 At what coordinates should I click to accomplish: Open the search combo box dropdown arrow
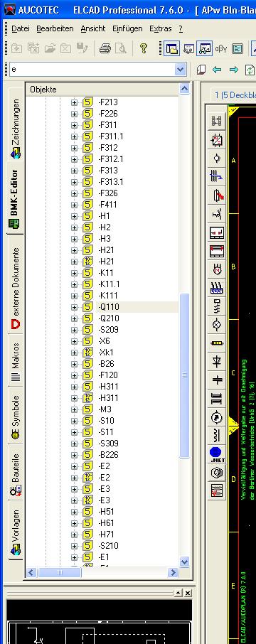click(x=181, y=70)
